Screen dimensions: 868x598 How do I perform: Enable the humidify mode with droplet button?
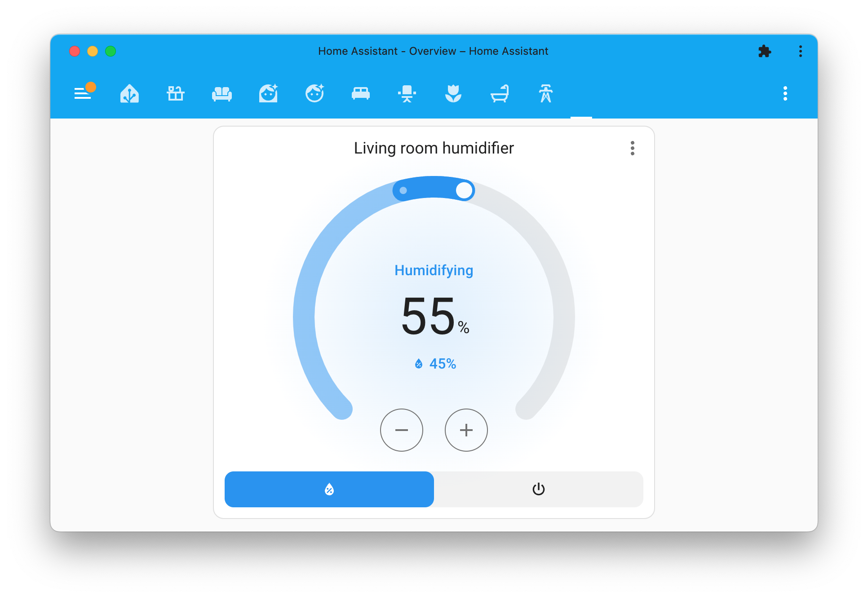[329, 489]
